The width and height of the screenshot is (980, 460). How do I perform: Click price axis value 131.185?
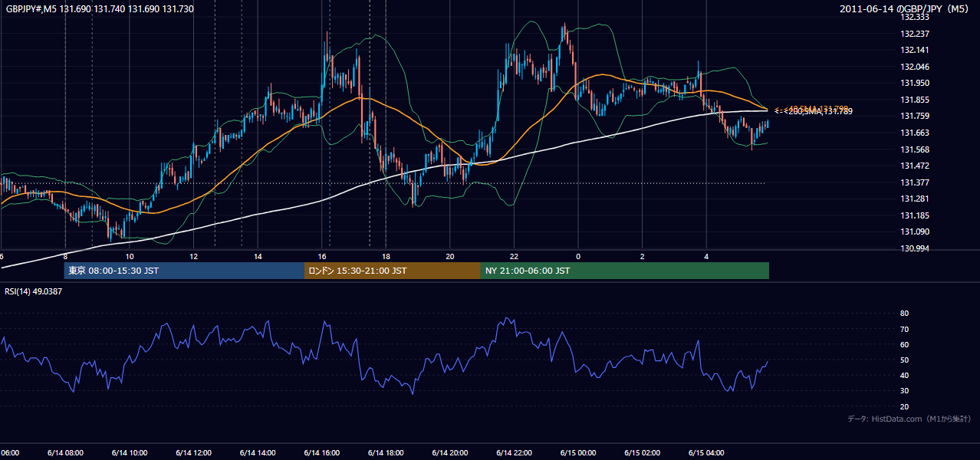pyautogui.click(x=915, y=215)
